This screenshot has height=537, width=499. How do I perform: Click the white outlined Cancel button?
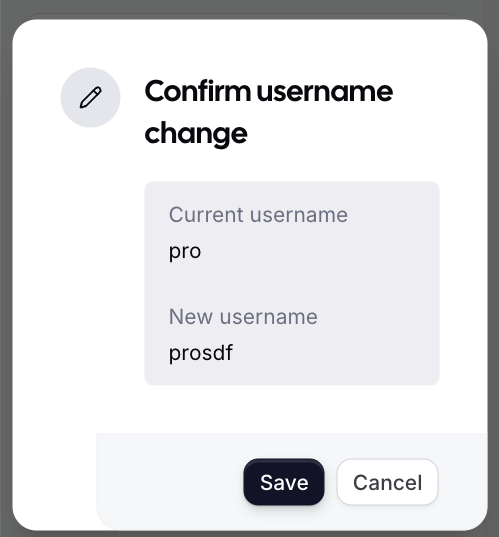point(387,482)
